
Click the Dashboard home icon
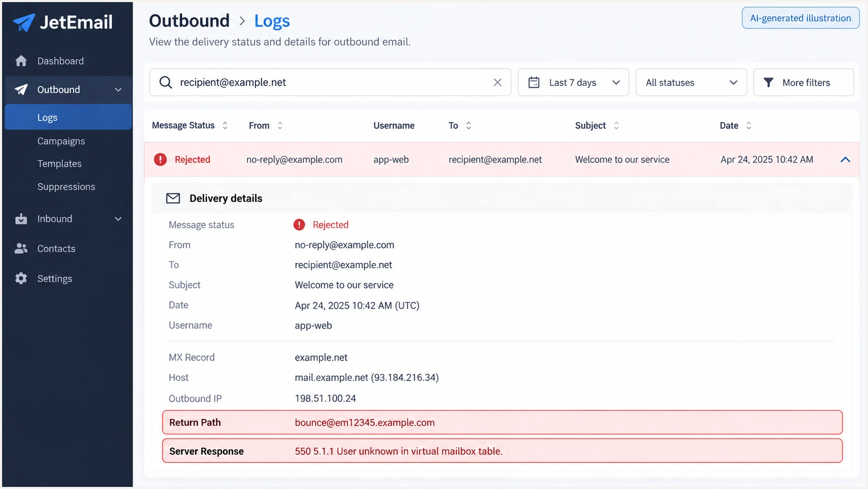tap(21, 61)
